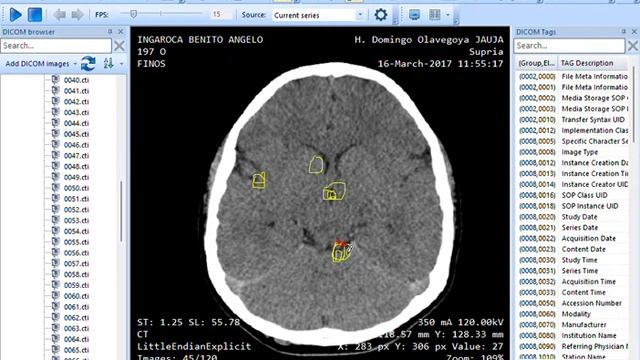Click the file icon next to 0046.cti

pyautogui.click(x=56, y=144)
